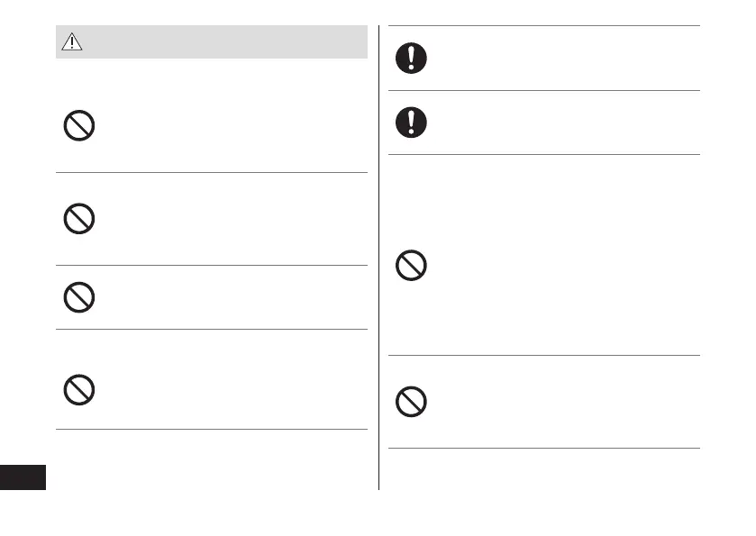Click the lower prohibition icon in right column

(x=412, y=401)
